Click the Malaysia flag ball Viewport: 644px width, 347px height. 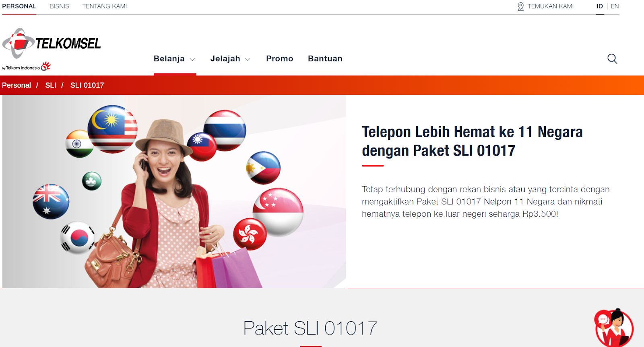pos(113,129)
